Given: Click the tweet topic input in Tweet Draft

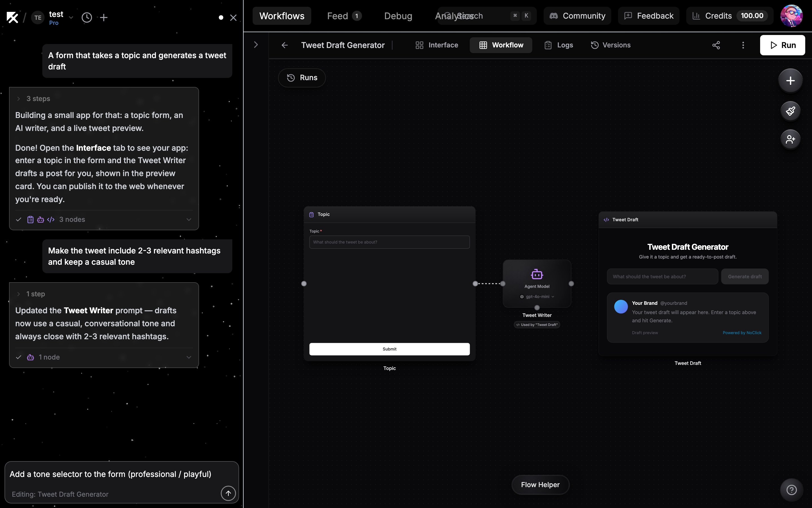Looking at the screenshot, I should [x=662, y=277].
